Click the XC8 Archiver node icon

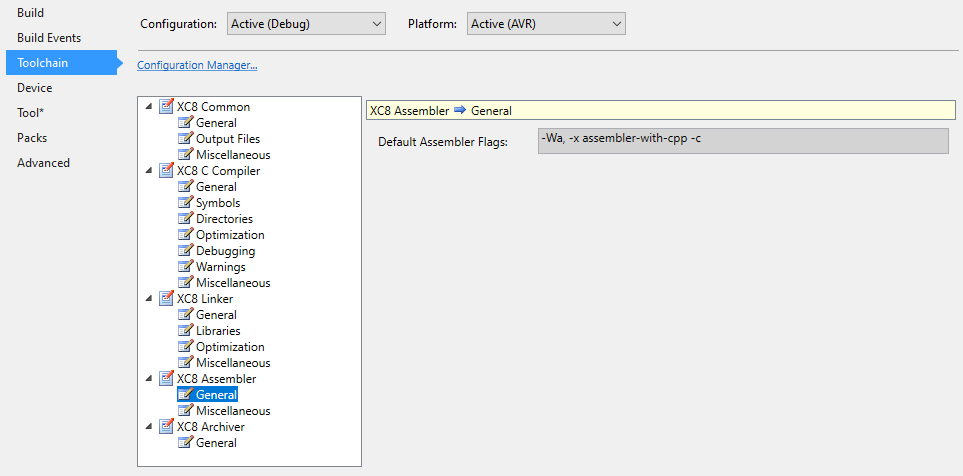166,427
